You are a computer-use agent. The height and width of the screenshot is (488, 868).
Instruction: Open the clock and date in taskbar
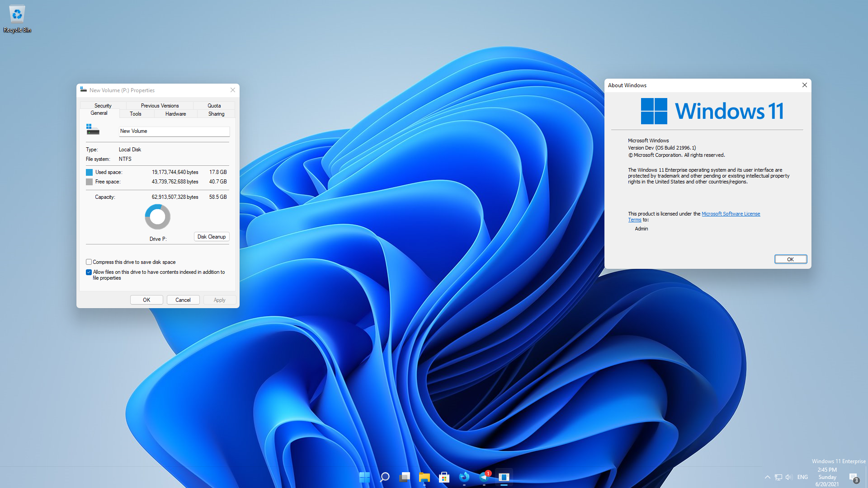tap(827, 477)
